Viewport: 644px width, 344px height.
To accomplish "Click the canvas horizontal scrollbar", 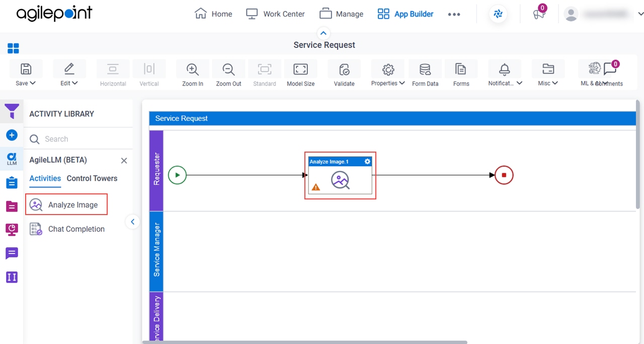I will (x=304, y=342).
